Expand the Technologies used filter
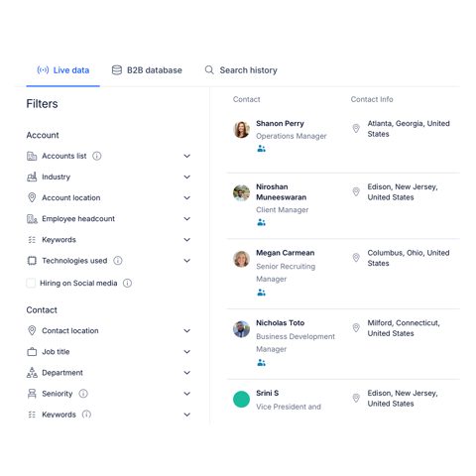Viewport: 476px width, 476px height. click(187, 261)
